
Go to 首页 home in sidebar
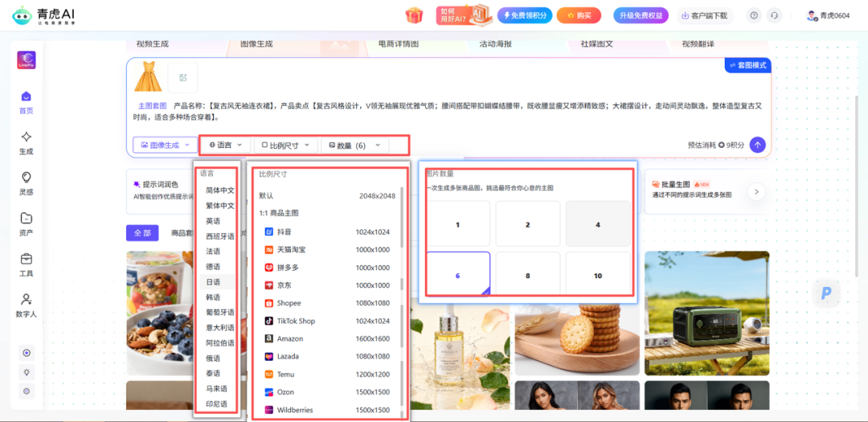pos(26,103)
